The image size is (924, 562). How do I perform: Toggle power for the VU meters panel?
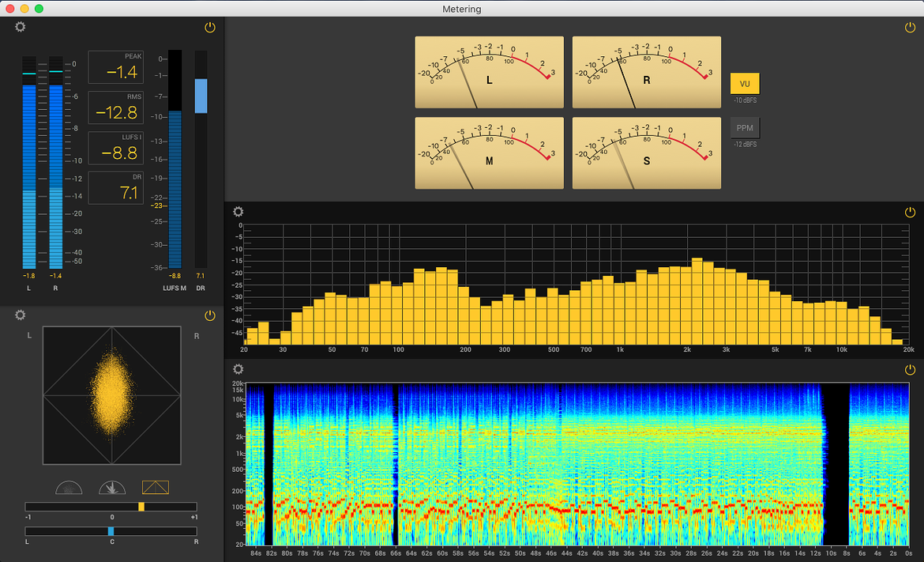(910, 27)
